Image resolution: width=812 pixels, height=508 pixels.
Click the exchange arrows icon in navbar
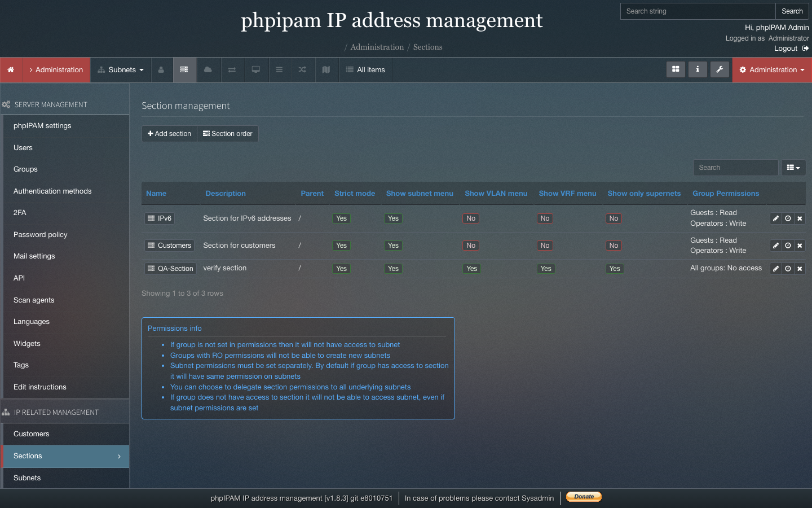coord(232,70)
